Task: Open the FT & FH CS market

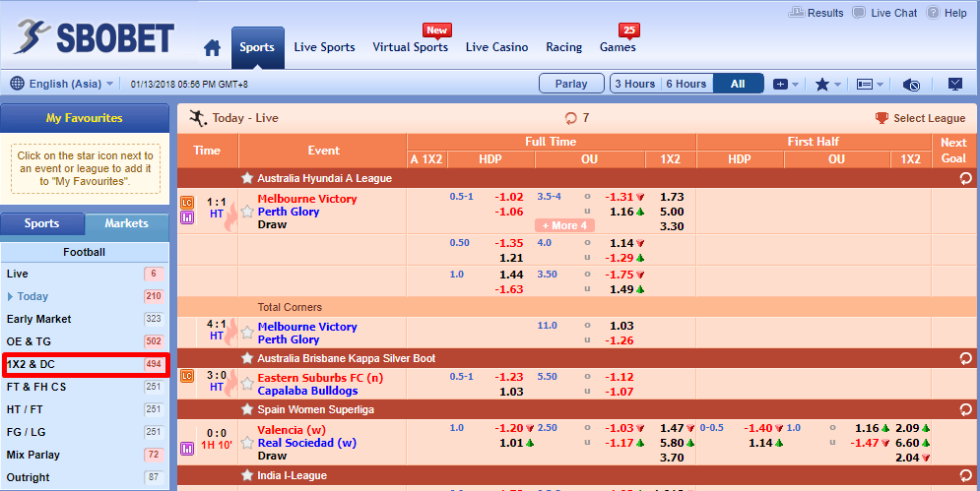Action: point(85,388)
